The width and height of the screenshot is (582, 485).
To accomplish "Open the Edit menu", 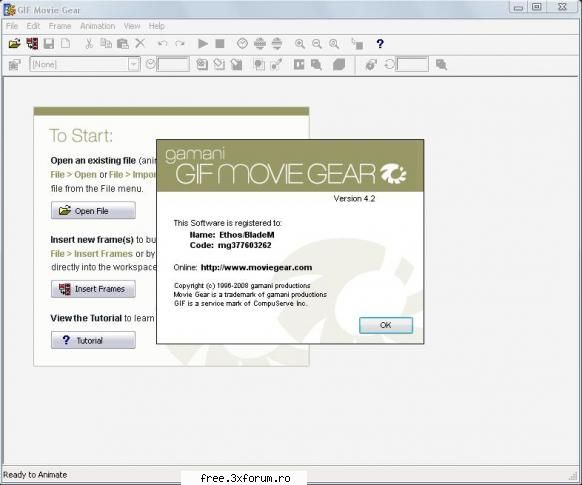I will 33,26.
